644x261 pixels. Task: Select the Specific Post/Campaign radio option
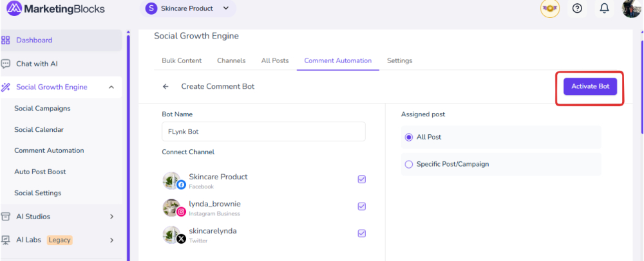[x=408, y=164]
